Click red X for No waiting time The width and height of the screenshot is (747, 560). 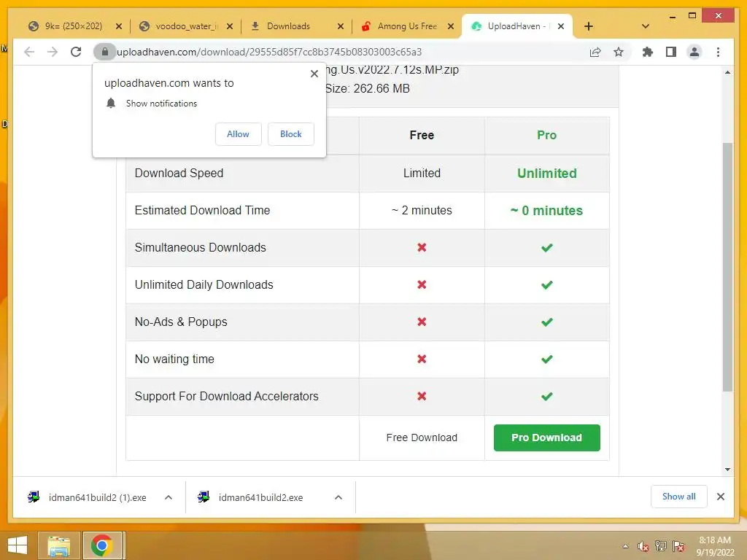(422, 359)
